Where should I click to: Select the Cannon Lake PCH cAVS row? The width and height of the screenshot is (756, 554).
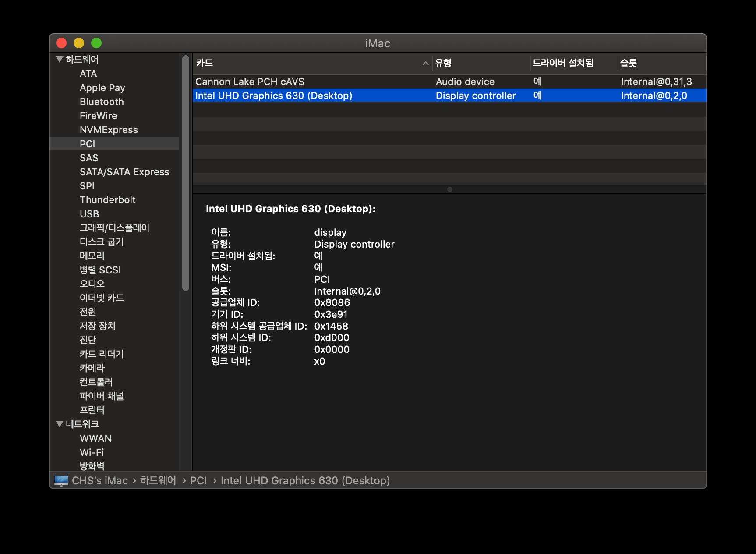coord(449,82)
